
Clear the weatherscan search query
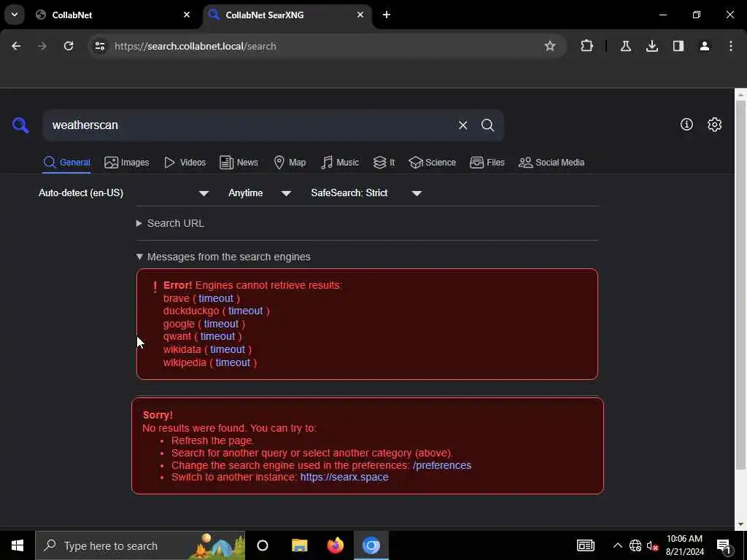click(x=462, y=125)
